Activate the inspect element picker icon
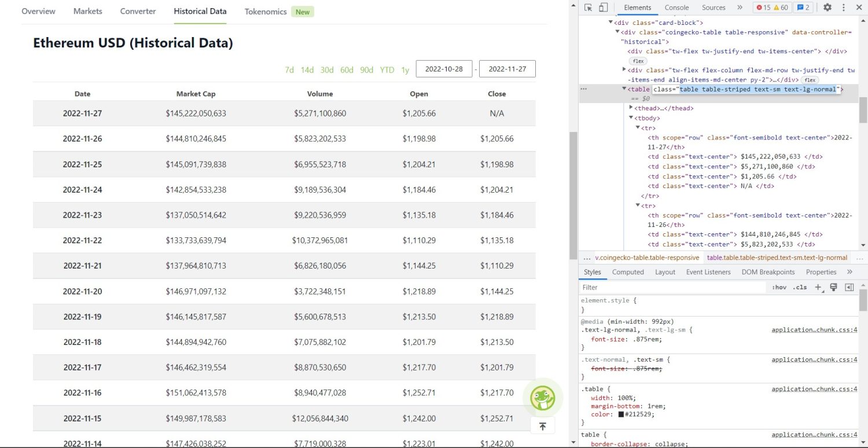 [589, 8]
